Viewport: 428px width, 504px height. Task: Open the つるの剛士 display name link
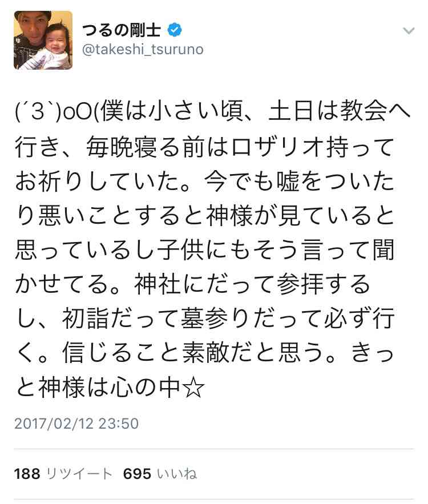(x=122, y=30)
